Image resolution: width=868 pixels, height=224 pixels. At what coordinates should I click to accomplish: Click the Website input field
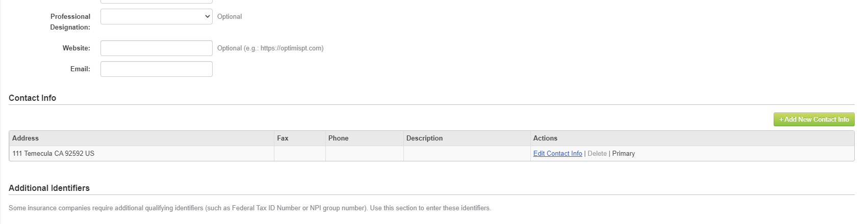pos(156,48)
